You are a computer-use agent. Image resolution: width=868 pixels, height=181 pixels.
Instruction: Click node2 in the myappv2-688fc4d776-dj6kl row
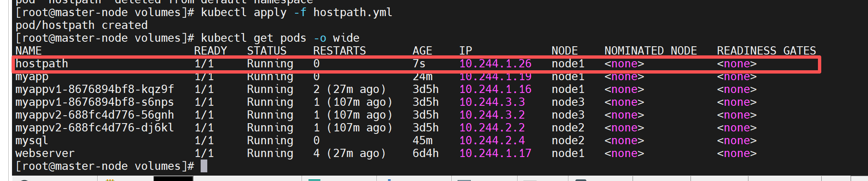(568, 128)
